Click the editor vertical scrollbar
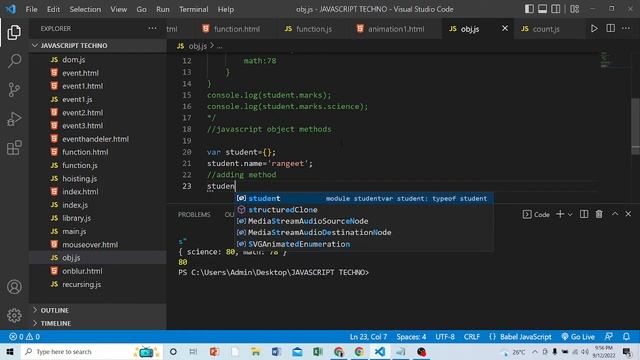 pyautogui.click(x=636, y=127)
